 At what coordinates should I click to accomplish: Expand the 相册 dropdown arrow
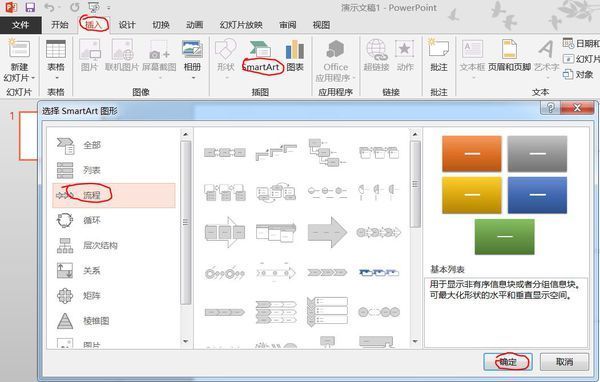[x=193, y=78]
